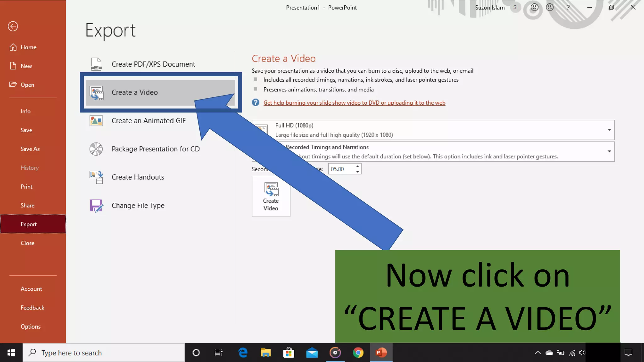Go to the Print menu item
This screenshot has height=362, width=644.
click(x=27, y=187)
